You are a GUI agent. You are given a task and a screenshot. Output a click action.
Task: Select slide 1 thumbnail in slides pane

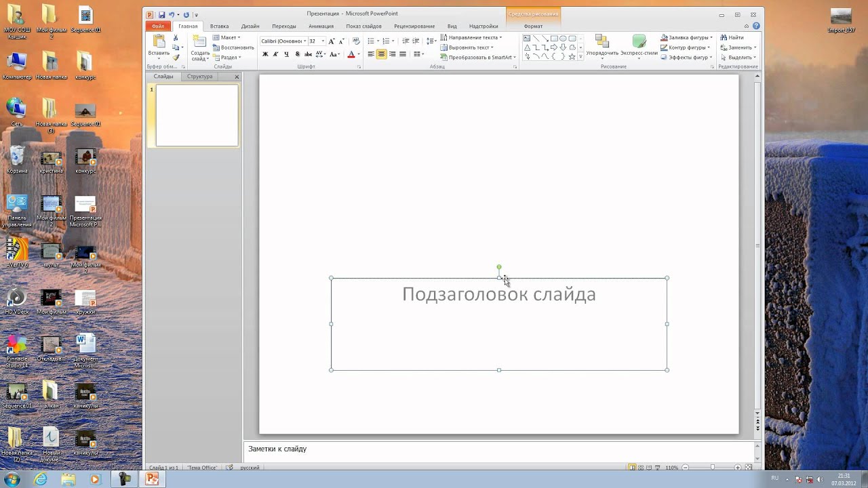[x=197, y=115]
